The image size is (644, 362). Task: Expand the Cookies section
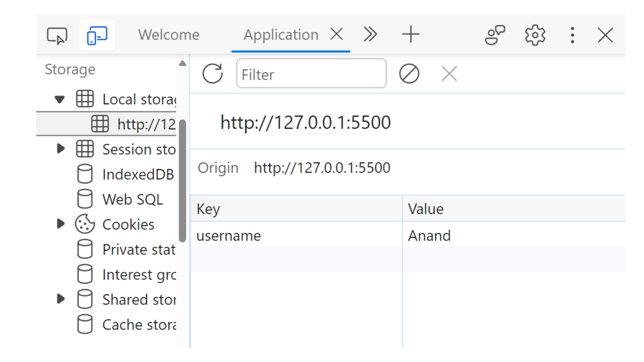[x=61, y=224]
